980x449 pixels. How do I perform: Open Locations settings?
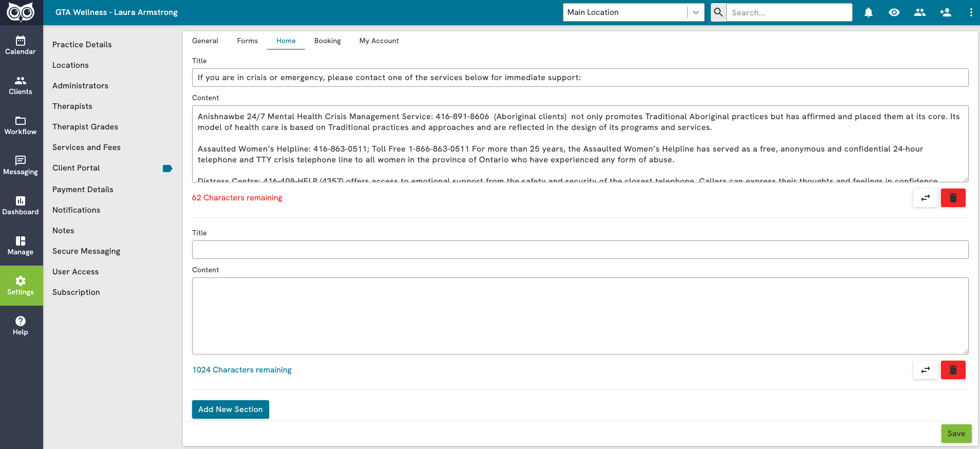70,65
